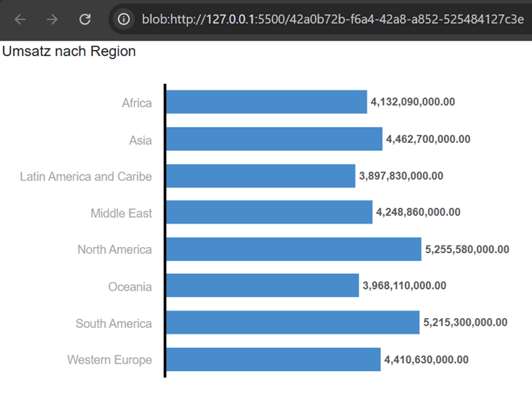The height and width of the screenshot is (411, 532).
Task: Select the Western Europe bar
Action: click(272, 359)
